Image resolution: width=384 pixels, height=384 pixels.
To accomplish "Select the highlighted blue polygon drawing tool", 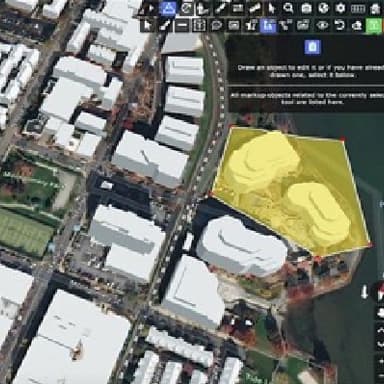I will (x=168, y=8).
